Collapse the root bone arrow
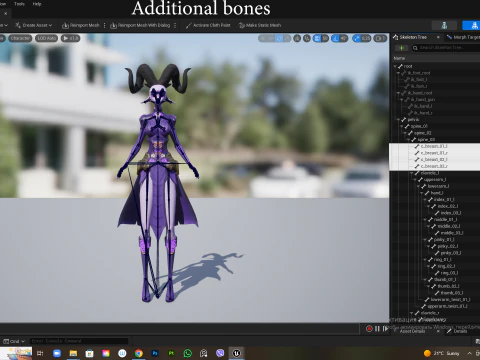 click(x=395, y=66)
